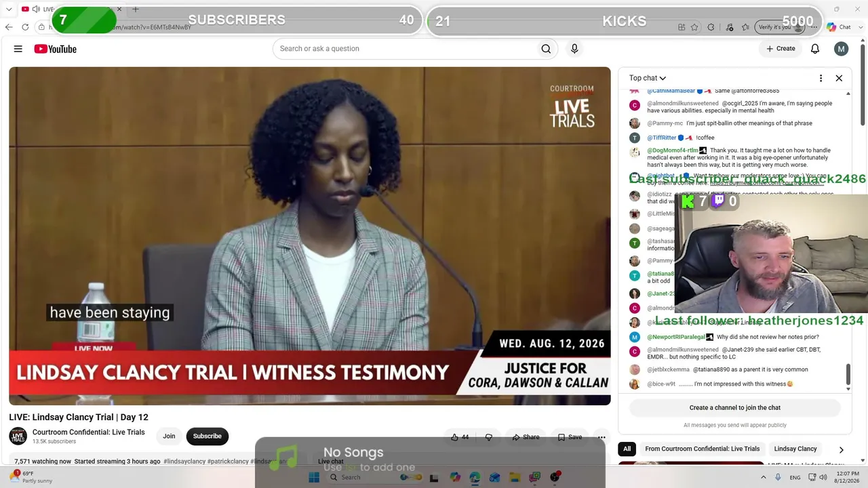Select the Lindsay Clancy filter chip
Screen dimensions: 868x488
point(795,449)
